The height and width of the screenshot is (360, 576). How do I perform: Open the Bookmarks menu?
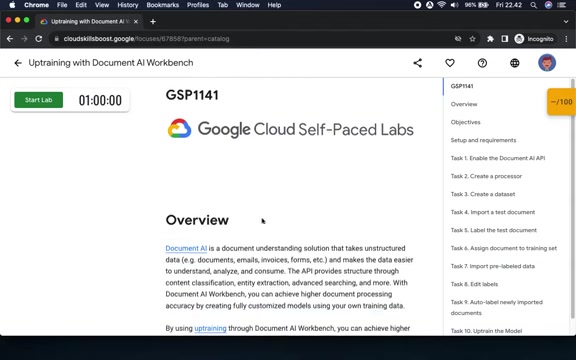pos(162,5)
